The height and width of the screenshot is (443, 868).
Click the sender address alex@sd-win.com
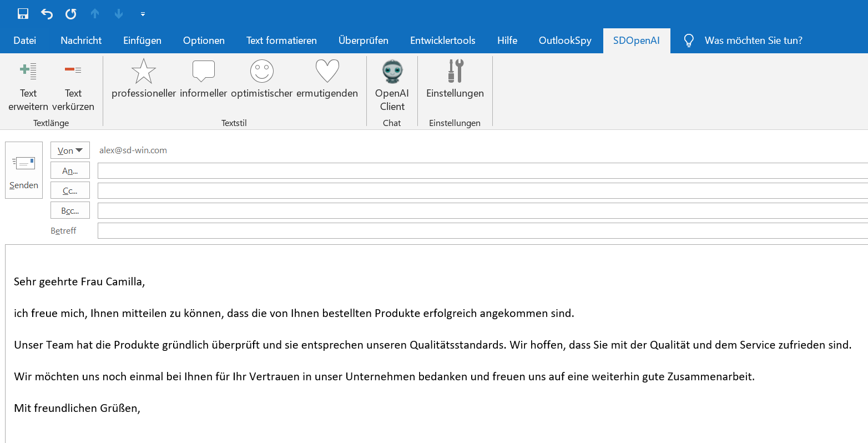pyautogui.click(x=133, y=150)
